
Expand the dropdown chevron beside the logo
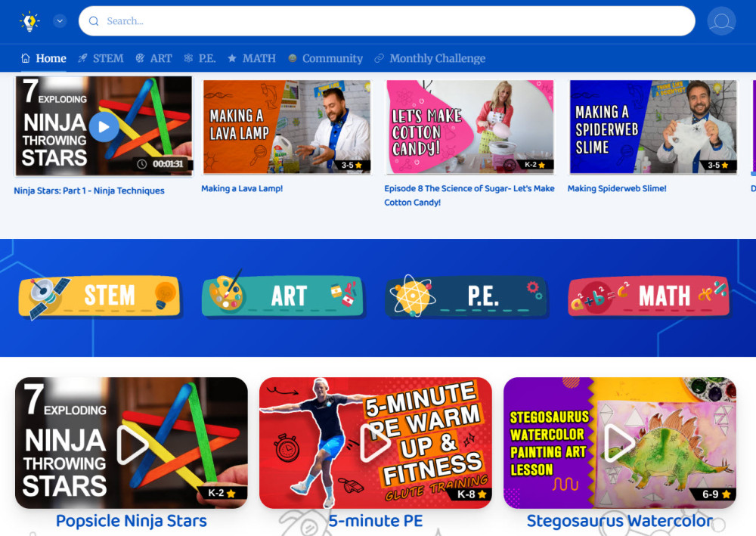[x=60, y=21]
